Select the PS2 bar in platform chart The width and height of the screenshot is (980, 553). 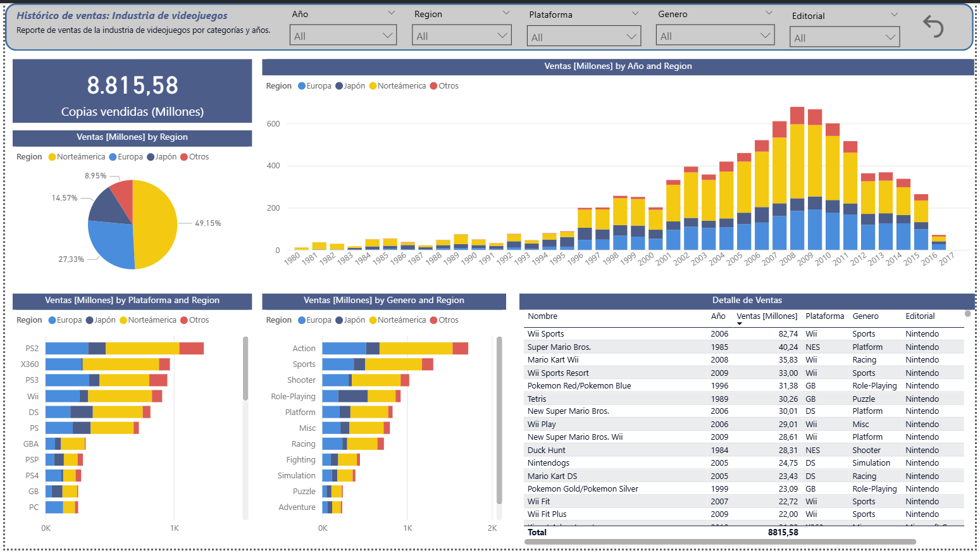[124, 349]
